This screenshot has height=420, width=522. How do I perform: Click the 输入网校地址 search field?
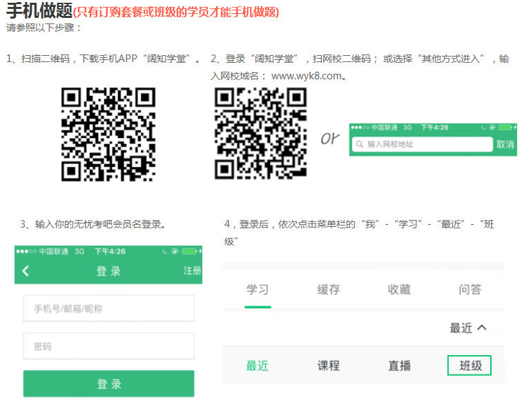pos(422,144)
